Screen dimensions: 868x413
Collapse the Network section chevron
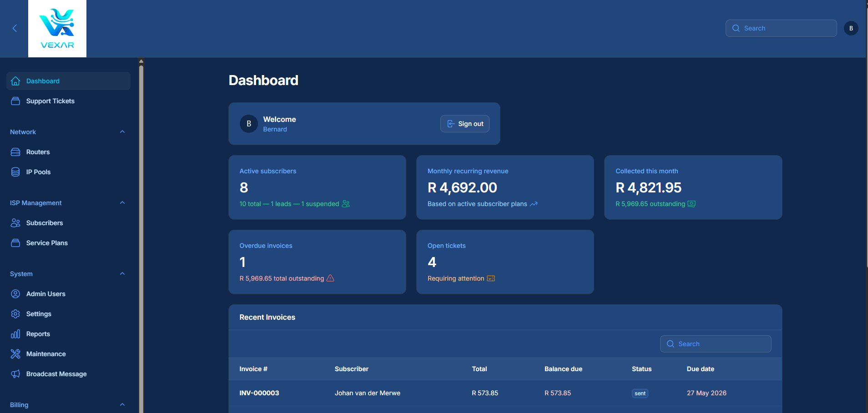122,132
